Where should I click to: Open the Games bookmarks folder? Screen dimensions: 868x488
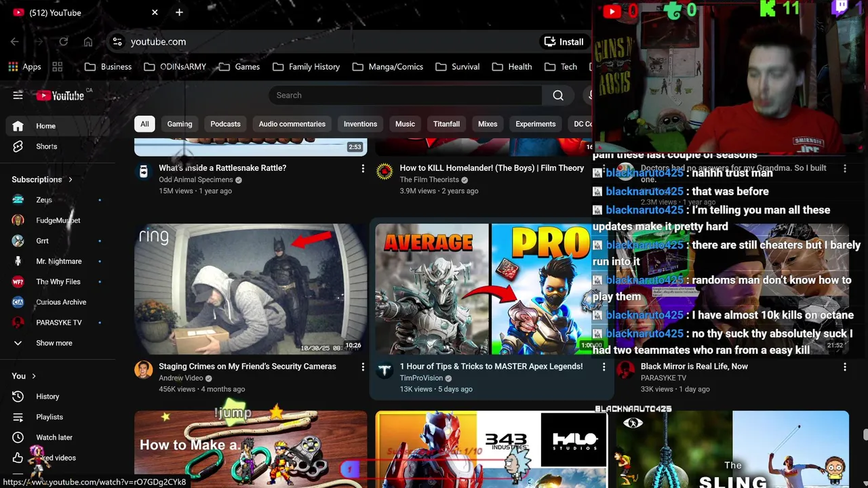click(239, 67)
